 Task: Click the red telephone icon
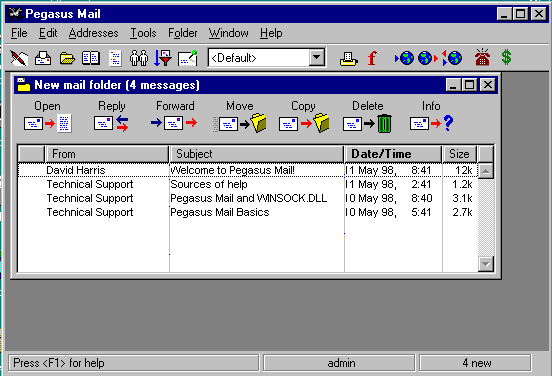click(482, 57)
